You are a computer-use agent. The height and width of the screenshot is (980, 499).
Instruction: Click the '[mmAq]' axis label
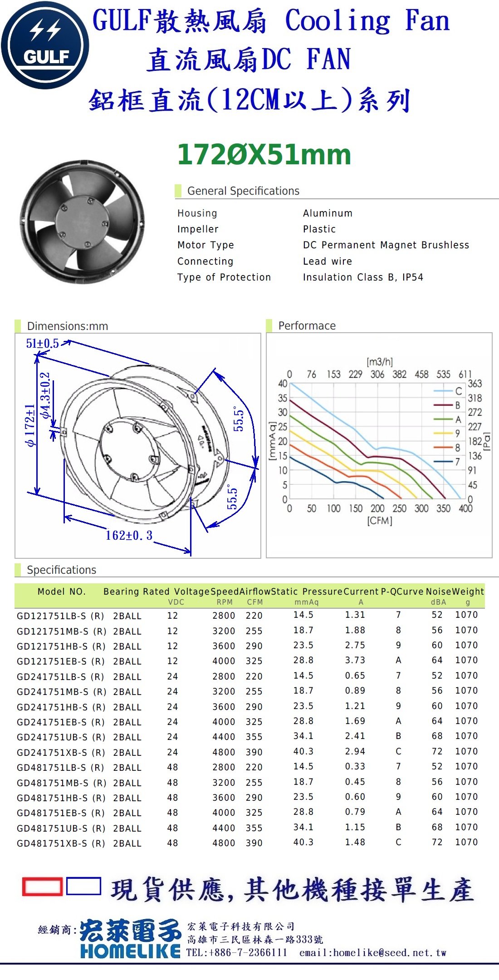click(272, 441)
